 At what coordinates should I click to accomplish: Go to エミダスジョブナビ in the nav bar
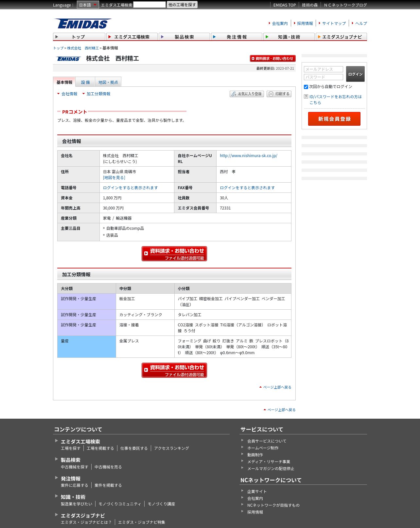tap(341, 37)
